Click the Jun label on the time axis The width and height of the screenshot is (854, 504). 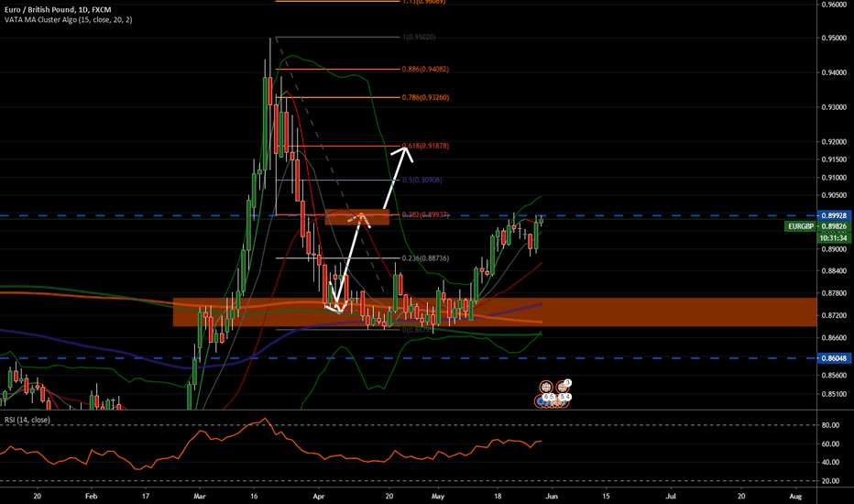pyautogui.click(x=552, y=497)
